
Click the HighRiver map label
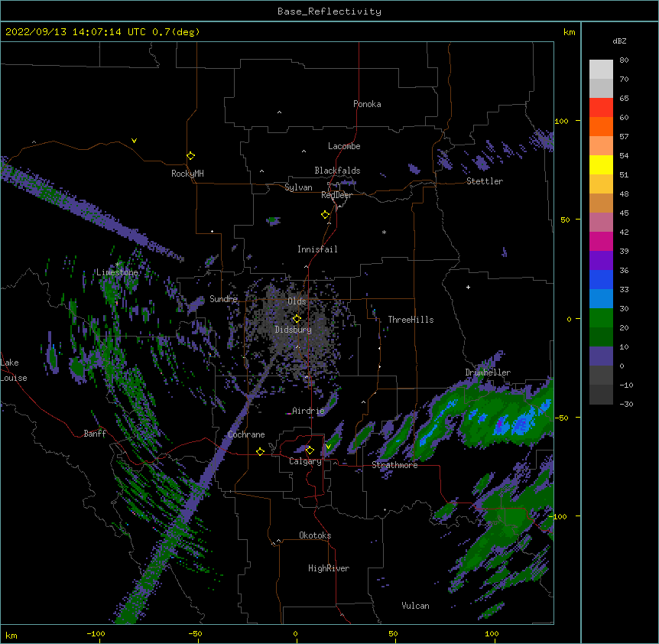[329, 568]
